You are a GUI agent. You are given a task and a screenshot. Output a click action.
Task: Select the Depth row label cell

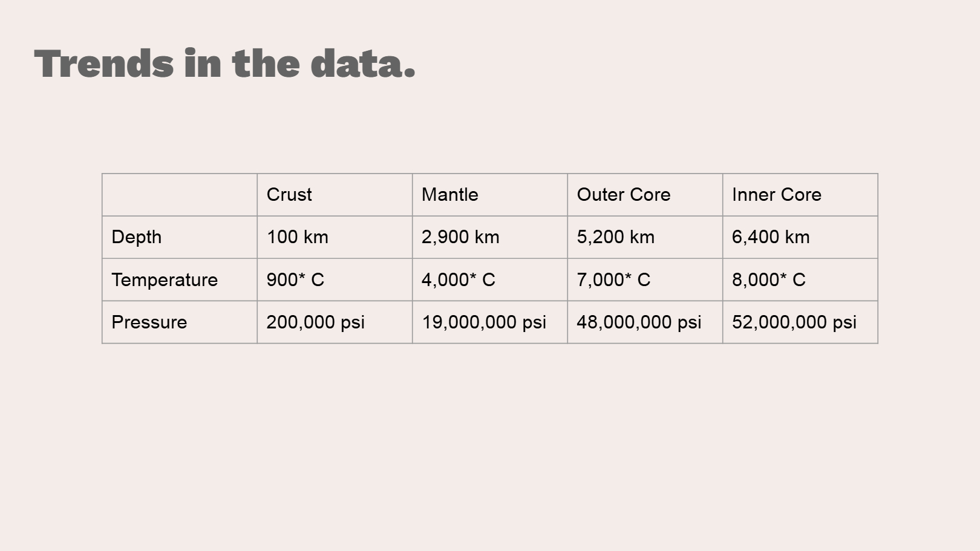179,237
